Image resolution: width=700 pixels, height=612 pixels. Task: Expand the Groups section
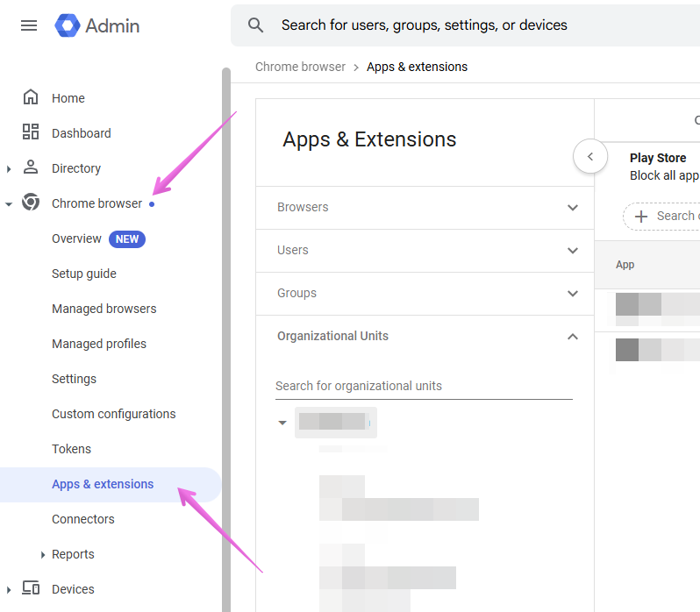point(573,294)
